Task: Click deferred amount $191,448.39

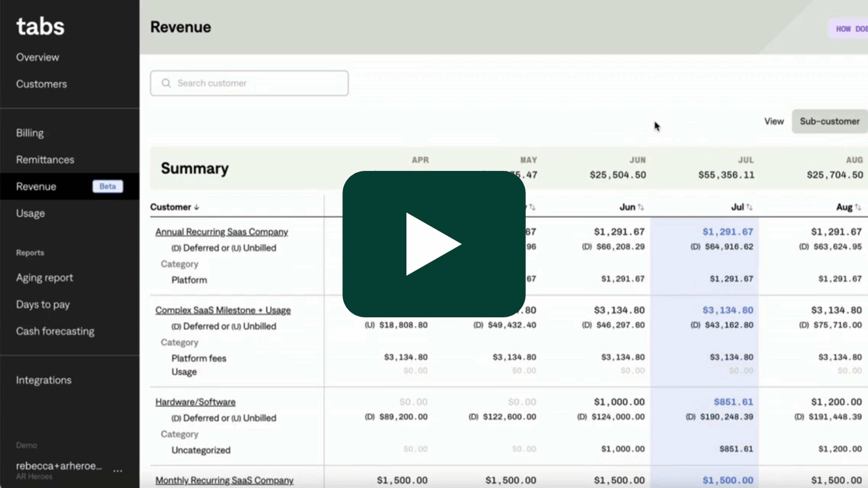Action: [x=835, y=417]
